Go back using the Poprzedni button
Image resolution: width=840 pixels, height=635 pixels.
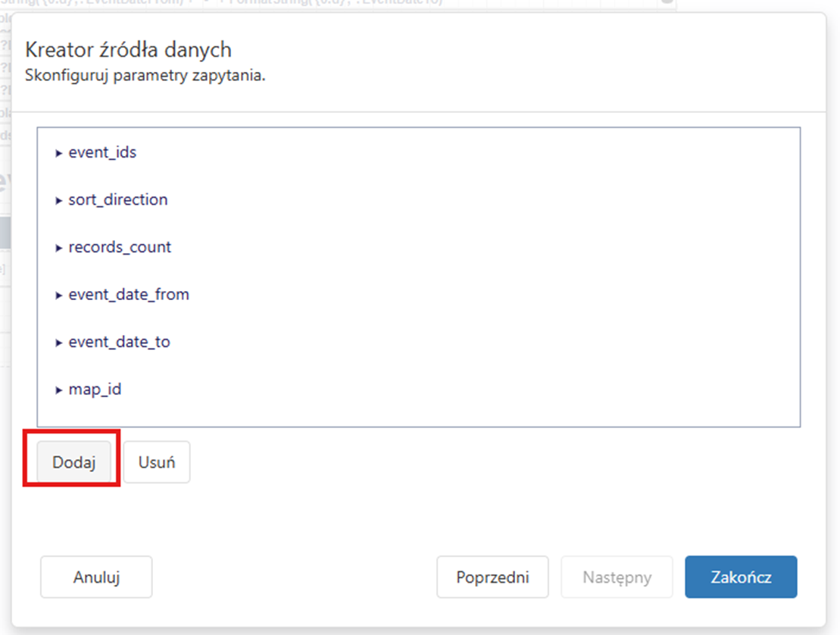click(492, 577)
